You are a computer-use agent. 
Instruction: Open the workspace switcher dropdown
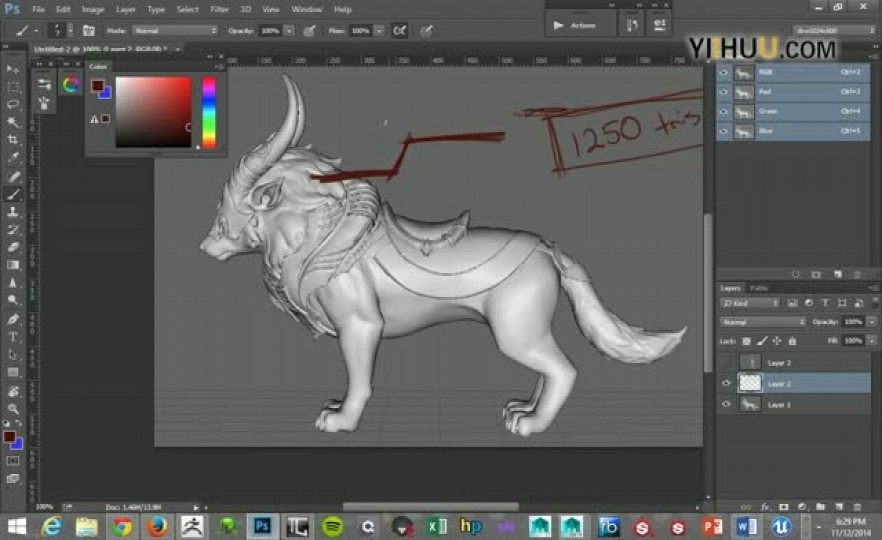(x=834, y=30)
